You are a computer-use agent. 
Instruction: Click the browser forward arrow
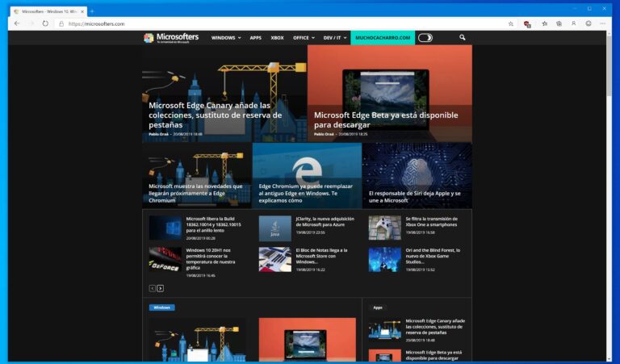tap(31, 23)
